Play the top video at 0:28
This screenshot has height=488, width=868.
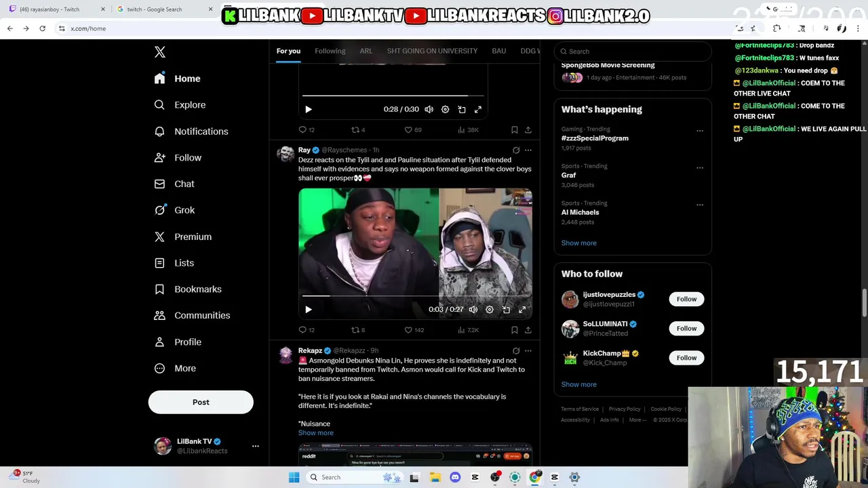[309, 109]
